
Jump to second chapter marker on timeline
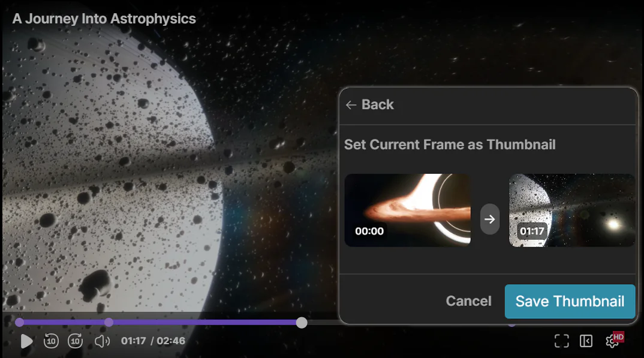tap(109, 323)
